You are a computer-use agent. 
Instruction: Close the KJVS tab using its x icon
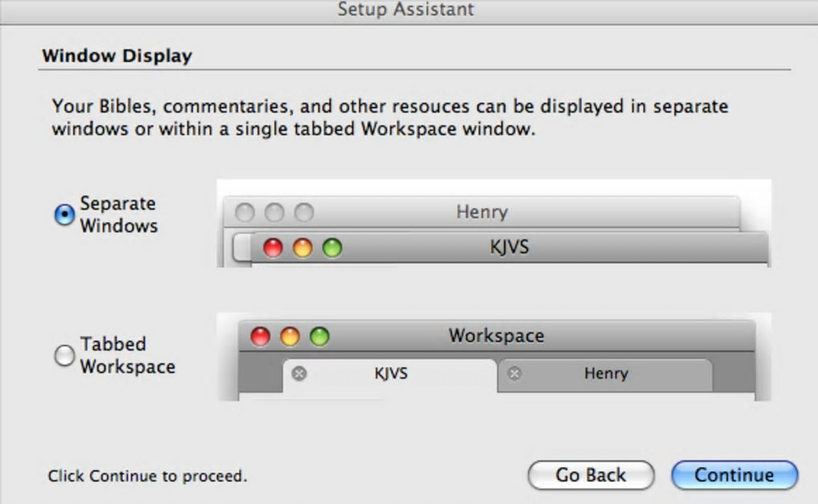click(299, 373)
